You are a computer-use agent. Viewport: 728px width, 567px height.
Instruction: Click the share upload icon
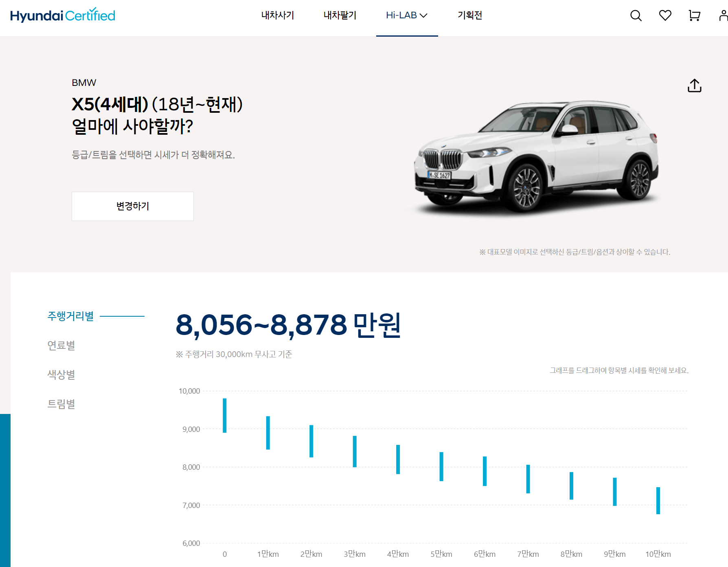(695, 85)
